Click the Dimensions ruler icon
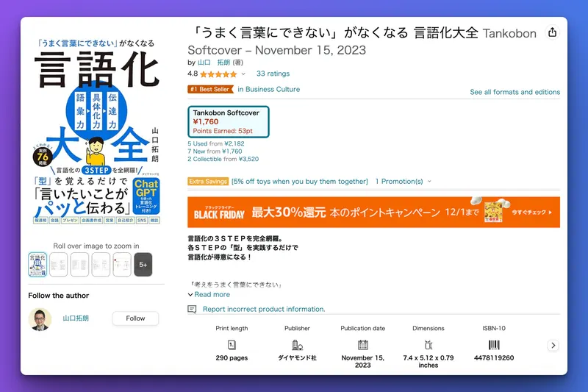 (429, 345)
